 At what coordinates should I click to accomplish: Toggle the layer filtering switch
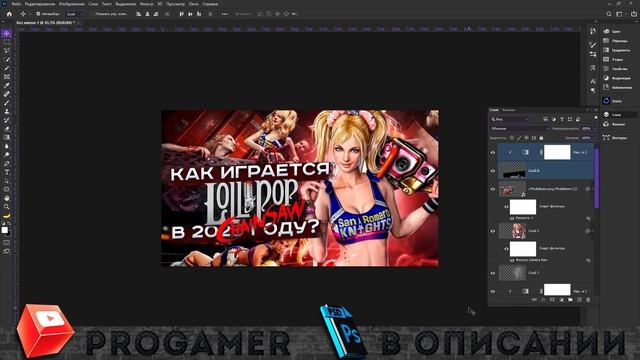tap(596, 118)
